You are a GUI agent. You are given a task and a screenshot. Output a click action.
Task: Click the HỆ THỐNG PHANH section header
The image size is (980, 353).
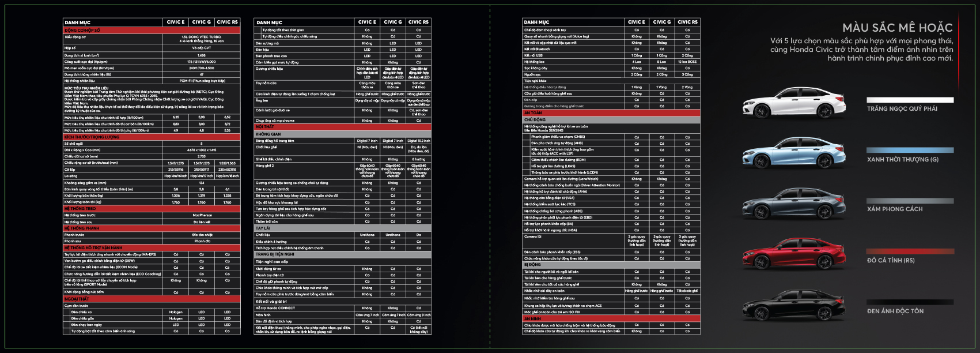[82, 228]
